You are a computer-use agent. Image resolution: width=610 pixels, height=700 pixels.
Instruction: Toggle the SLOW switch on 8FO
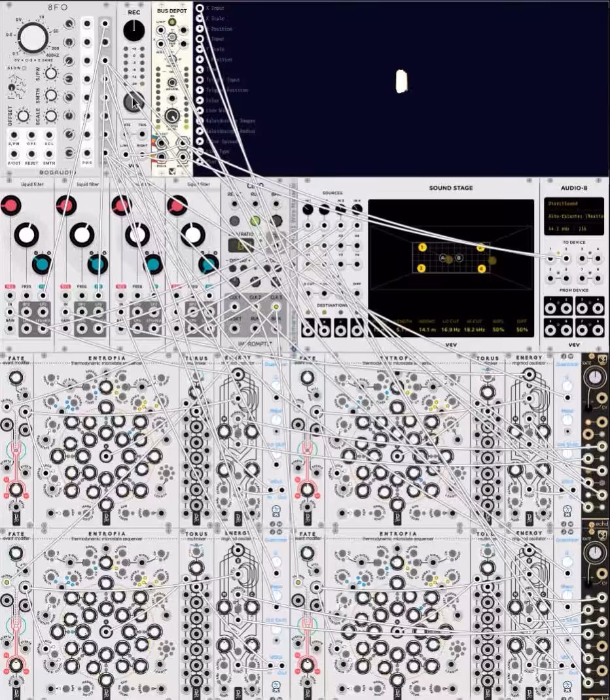[x=25, y=68]
